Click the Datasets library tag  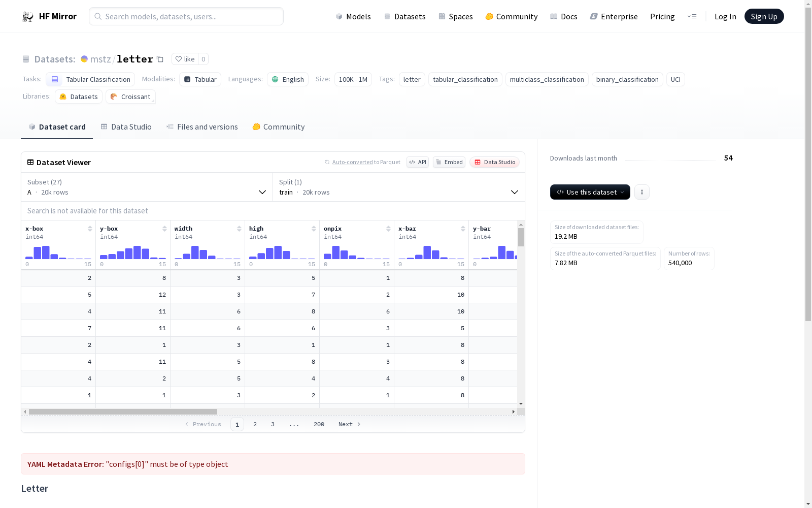click(x=79, y=97)
